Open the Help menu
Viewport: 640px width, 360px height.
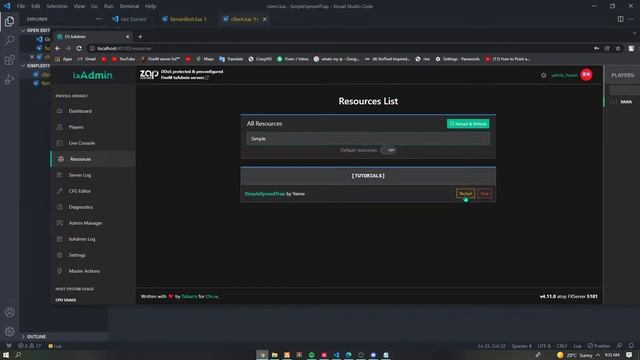150,6
